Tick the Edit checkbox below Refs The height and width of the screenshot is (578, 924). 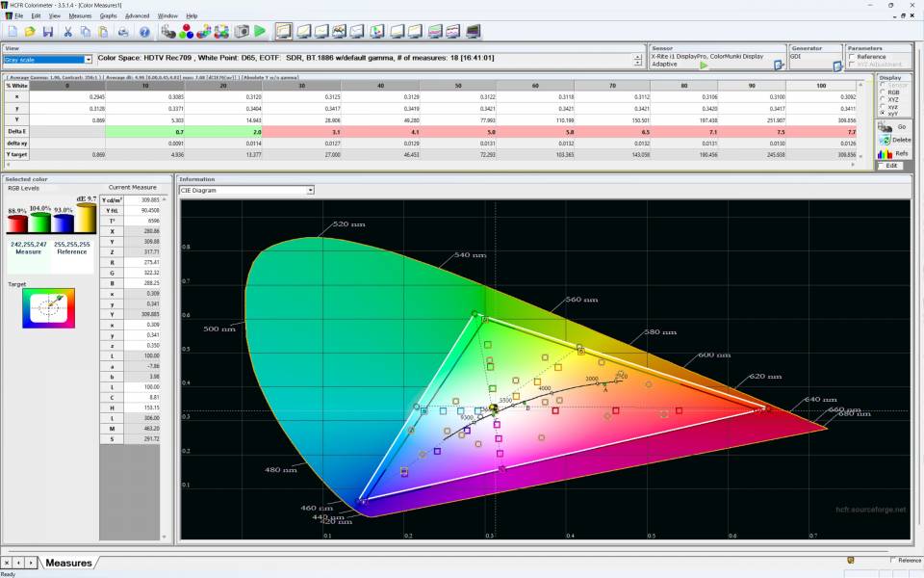click(882, 166)
